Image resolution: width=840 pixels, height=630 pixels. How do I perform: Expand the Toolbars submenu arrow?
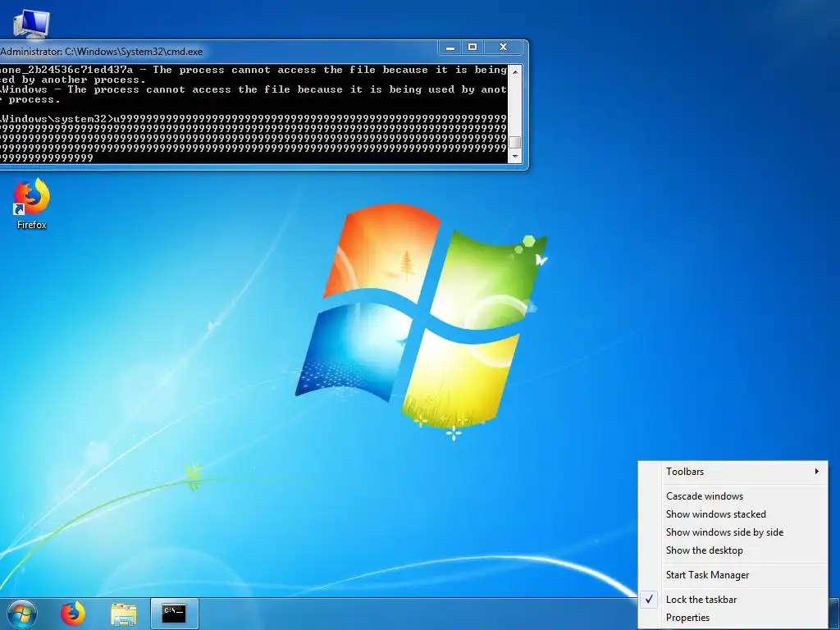coord(816,472)
